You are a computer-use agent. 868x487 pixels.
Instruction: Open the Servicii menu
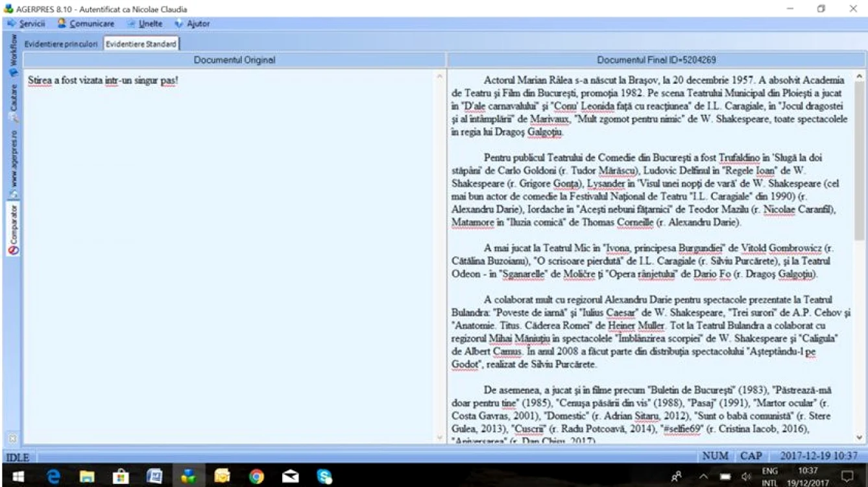[26, 23]
